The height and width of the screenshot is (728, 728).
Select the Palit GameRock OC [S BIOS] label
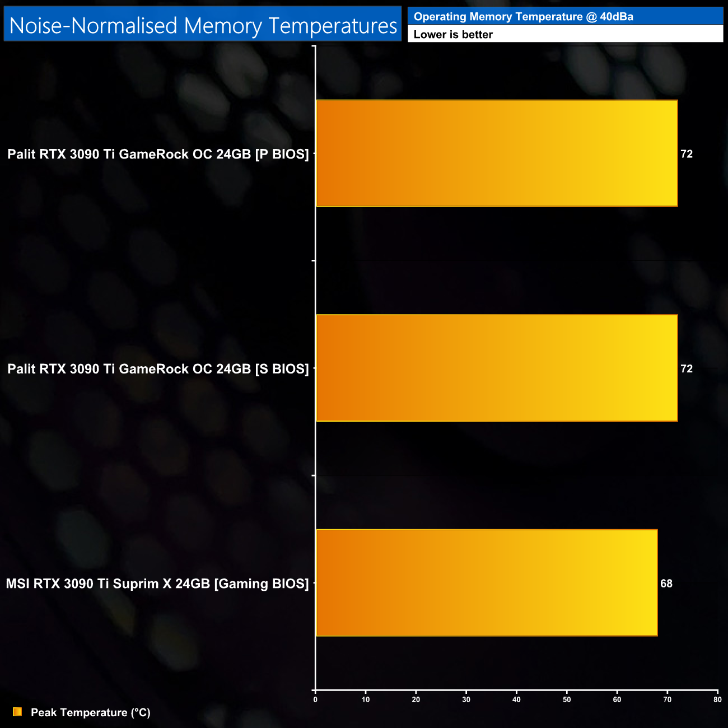click(158, 368)
